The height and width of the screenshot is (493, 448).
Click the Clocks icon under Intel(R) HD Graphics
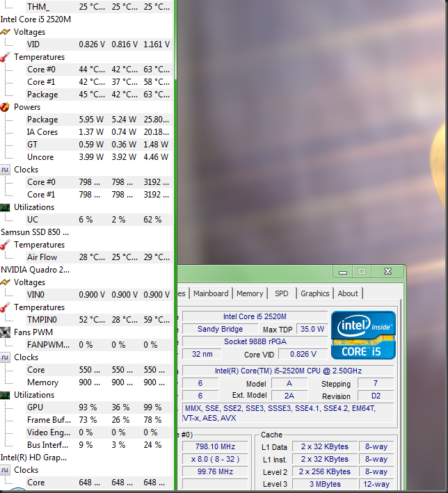pyautogui.click(x=5, y=470)
